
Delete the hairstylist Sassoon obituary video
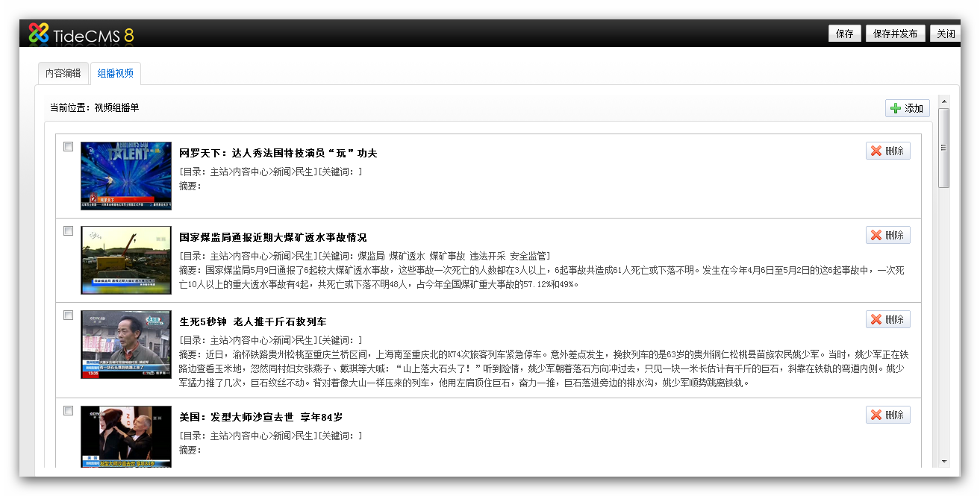[887, 415]
